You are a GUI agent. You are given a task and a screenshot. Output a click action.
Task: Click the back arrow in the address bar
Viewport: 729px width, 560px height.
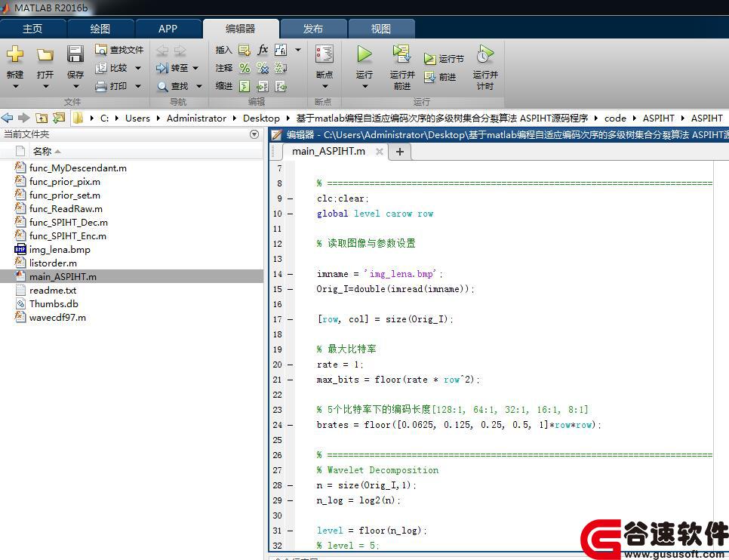(7, 118)
